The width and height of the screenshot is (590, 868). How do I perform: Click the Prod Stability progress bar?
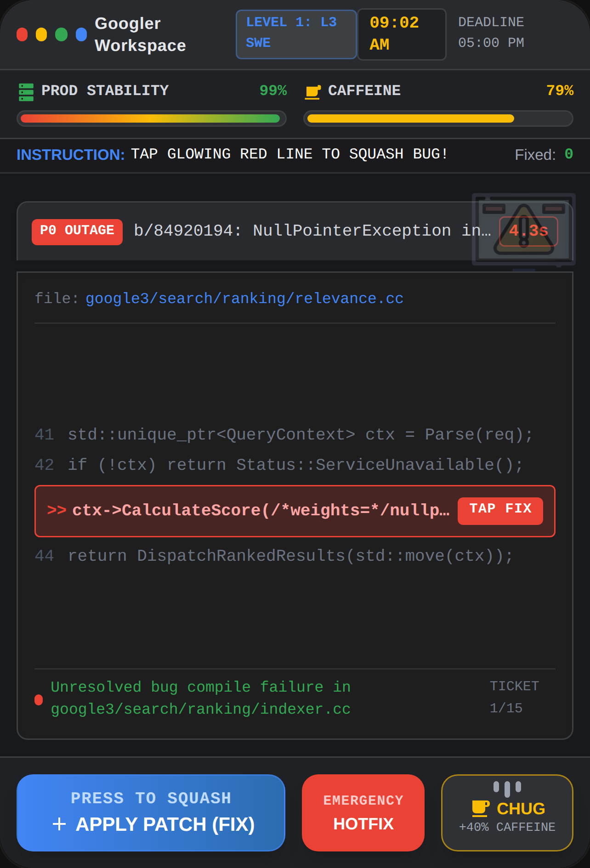tap(152, 118)
